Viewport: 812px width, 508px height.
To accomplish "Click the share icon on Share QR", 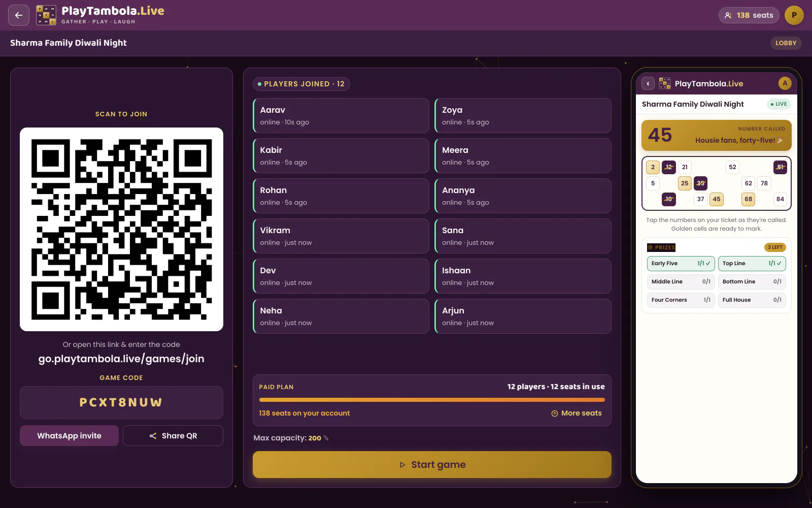I will (x=153, y=436).
